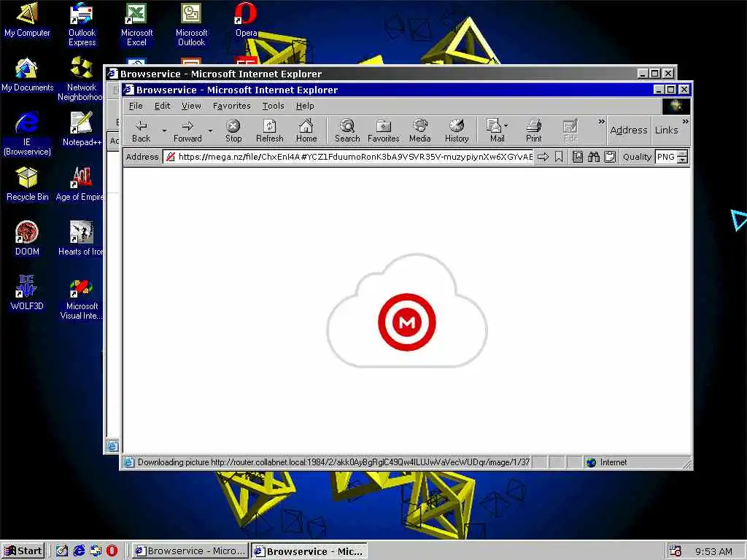Open the Search pane
Viewport: 747px width, 560px height.
pos(347,131)
